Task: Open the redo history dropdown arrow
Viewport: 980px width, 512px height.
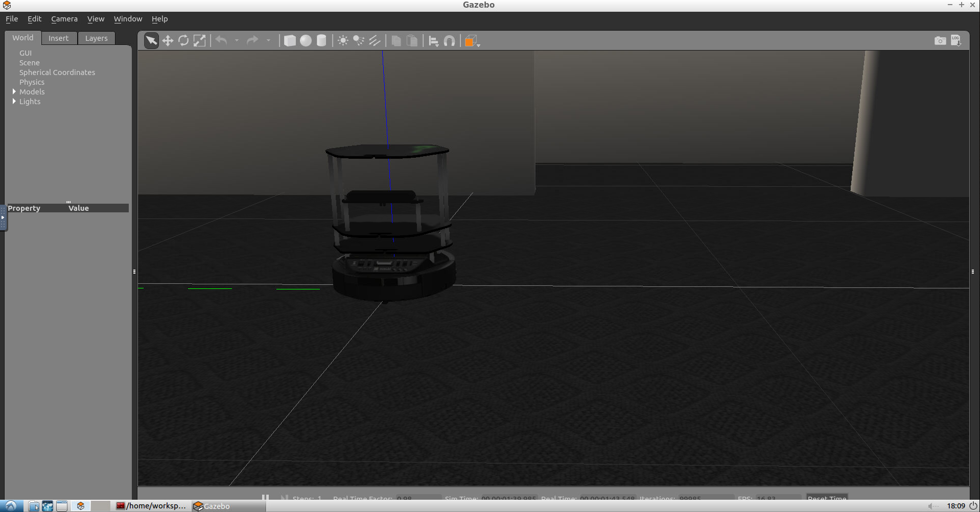Action: [268, 40]
